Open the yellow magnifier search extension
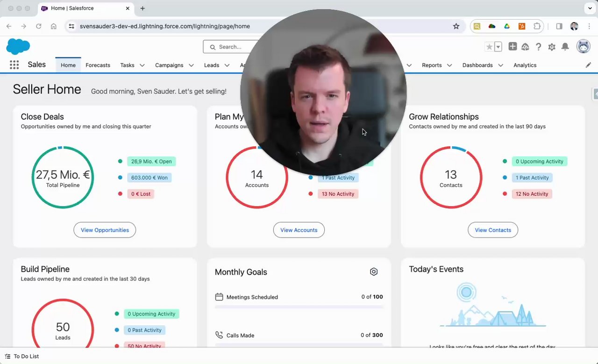The image size is (598, 364). point(477,26)
